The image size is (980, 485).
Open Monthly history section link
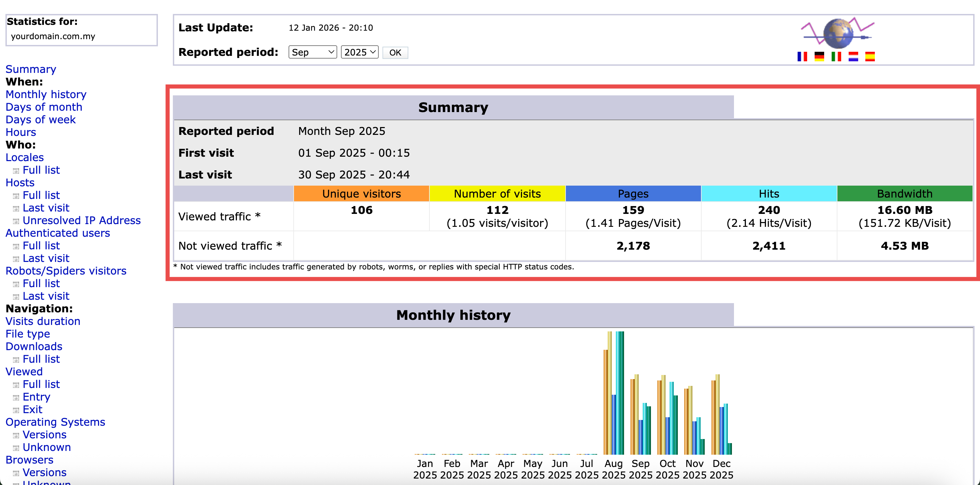[x=46, y=94]
